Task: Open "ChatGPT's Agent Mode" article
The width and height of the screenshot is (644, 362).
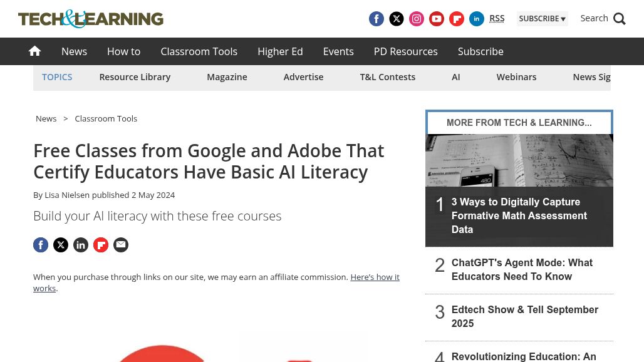Action: [522, 270]
